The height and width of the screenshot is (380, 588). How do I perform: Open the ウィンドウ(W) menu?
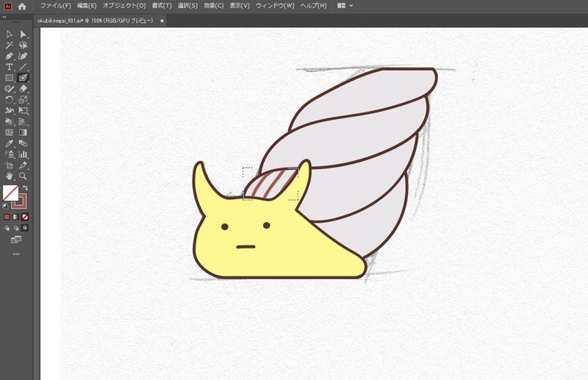(275, 6)
